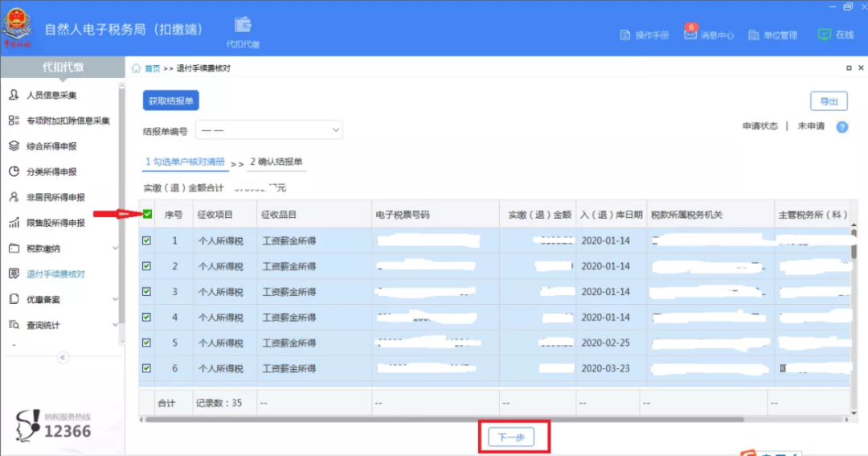Viewport: 868px width, 456px height.
Task: Uncheck the checkbox for row 4
Action: click(147, 317)
